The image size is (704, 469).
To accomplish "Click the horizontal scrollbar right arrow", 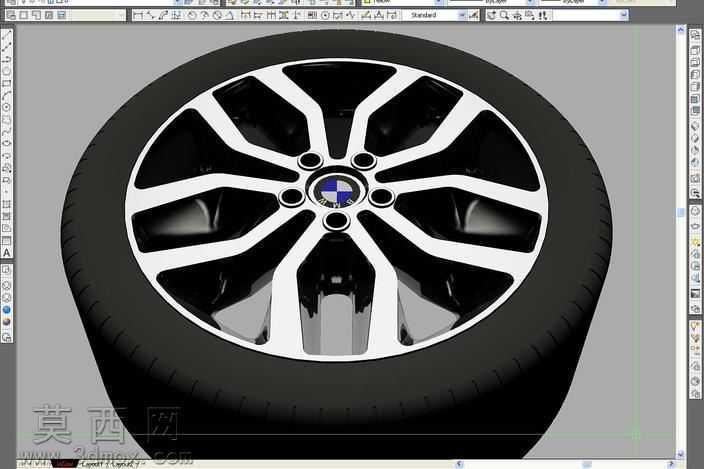I will click(x=671, y=464).
